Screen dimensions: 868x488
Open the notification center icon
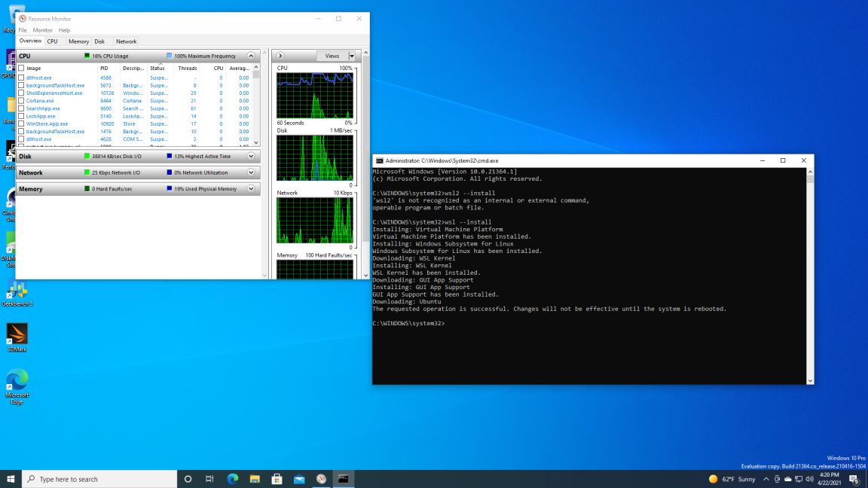tap(854, 479)
